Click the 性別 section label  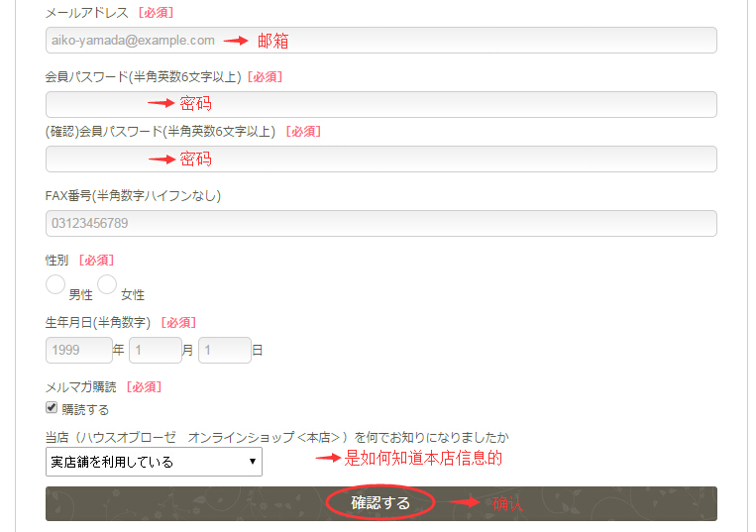57,260
